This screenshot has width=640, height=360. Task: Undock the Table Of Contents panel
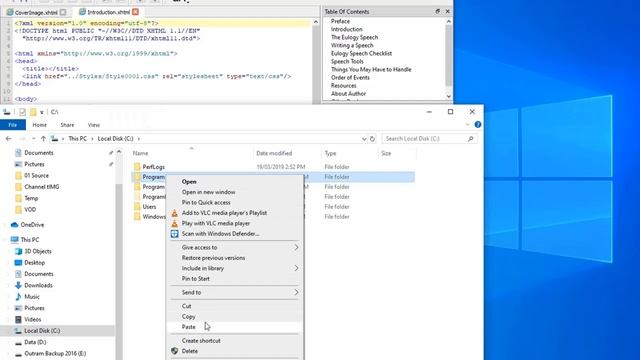click(438, 11)
